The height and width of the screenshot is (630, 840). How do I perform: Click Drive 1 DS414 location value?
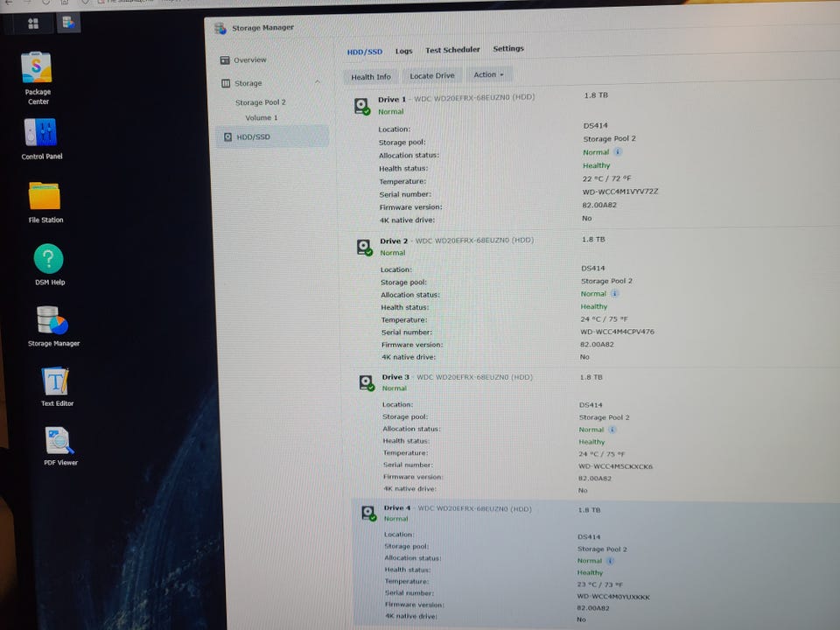click(595, 125)
